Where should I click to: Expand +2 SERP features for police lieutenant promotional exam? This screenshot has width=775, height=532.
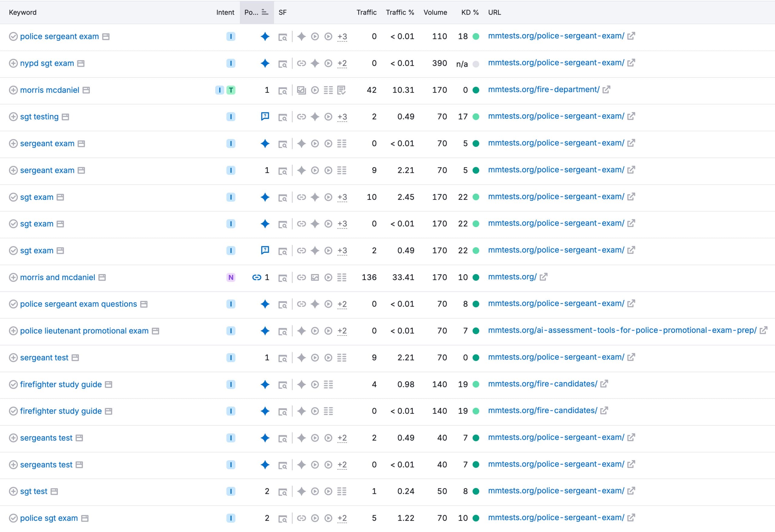click(342, 331)
